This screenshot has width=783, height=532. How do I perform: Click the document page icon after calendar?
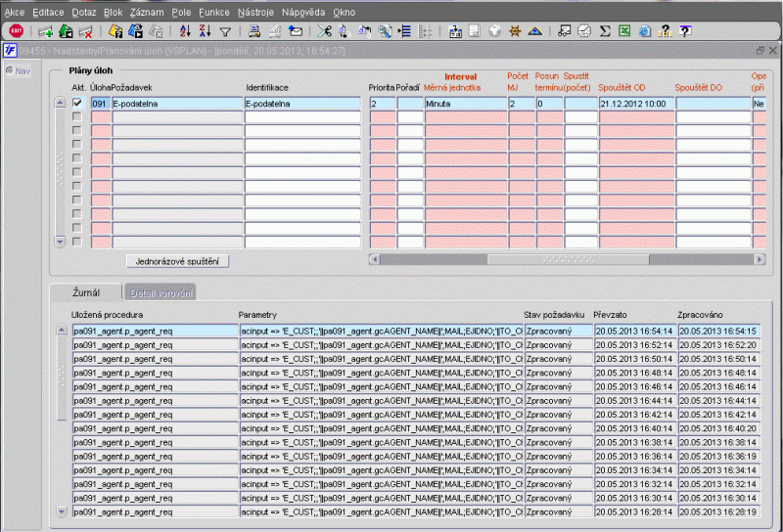pos(475,31)
